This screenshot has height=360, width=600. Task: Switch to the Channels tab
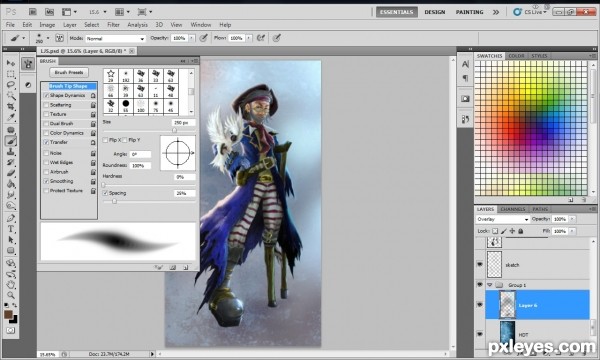pos(513,209)
